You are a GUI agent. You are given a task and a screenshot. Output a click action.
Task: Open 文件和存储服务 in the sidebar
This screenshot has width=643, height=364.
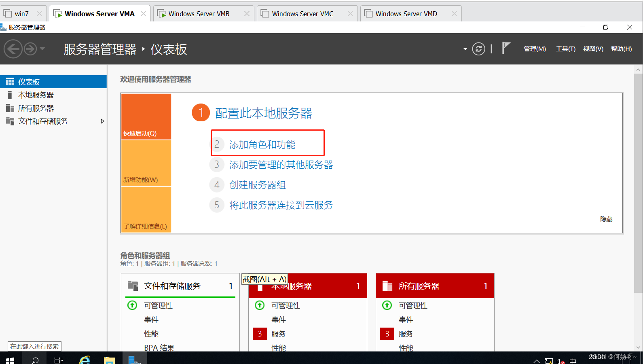[43, 121]
